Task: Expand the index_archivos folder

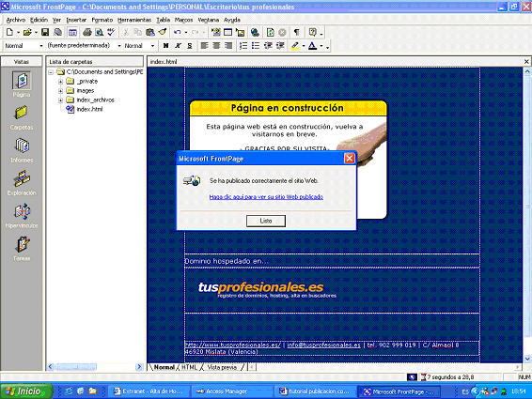Action: [x=61, y=100]
